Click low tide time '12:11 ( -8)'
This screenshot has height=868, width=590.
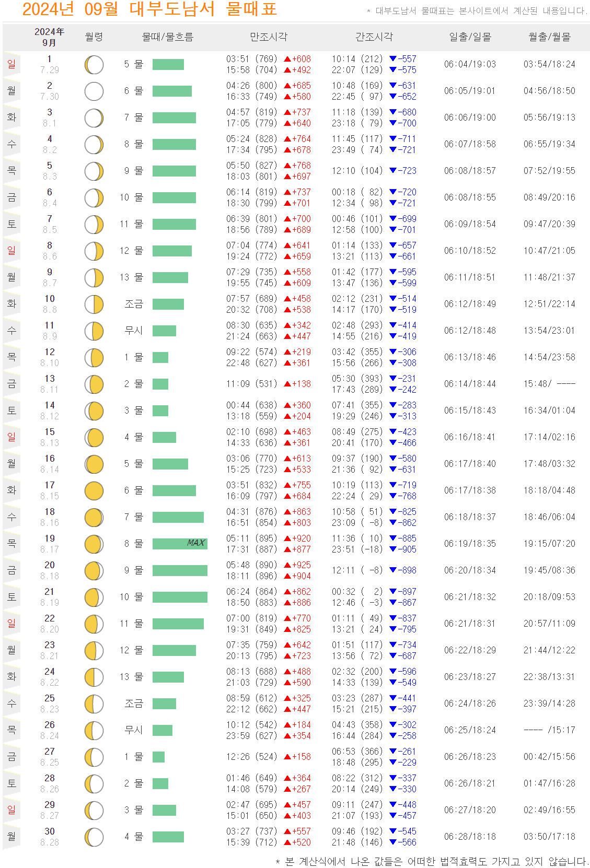click(357, 570)
